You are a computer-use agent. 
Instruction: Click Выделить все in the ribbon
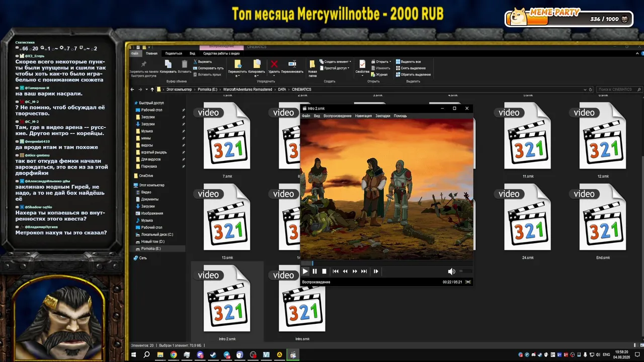[408, 62]
